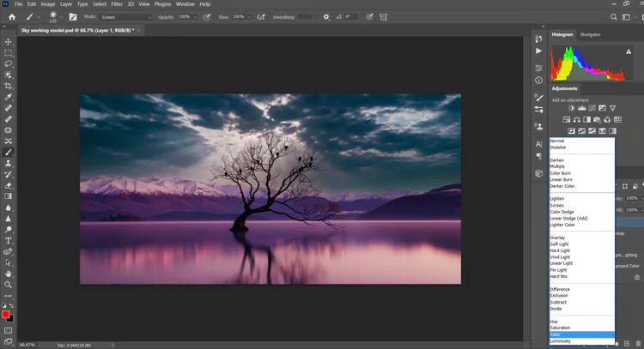Select the Type tool
Image resolution: width=644 pixels, height=349 pixels.
coord(9,241)
